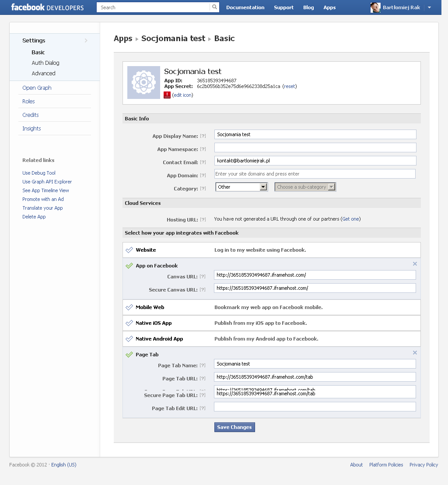The image size is (448, 485).
Task: Toggle the Native Android App checkmark
Action: (x=129, y=339)
